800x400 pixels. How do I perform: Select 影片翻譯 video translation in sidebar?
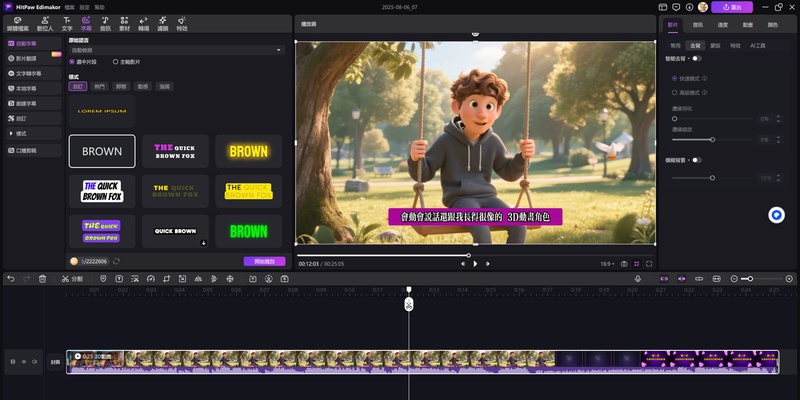34,59
